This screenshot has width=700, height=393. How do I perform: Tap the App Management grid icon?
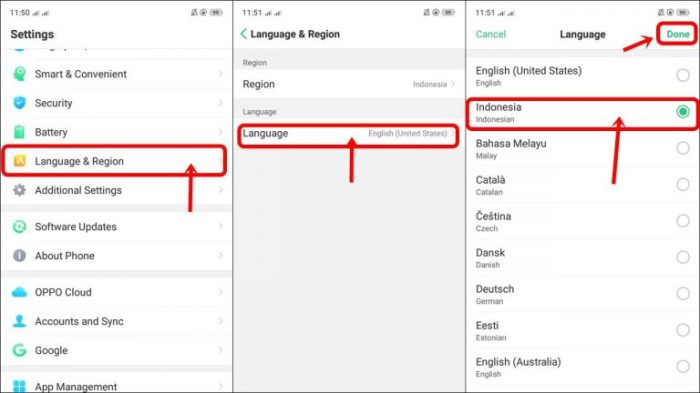coord(19,386)
